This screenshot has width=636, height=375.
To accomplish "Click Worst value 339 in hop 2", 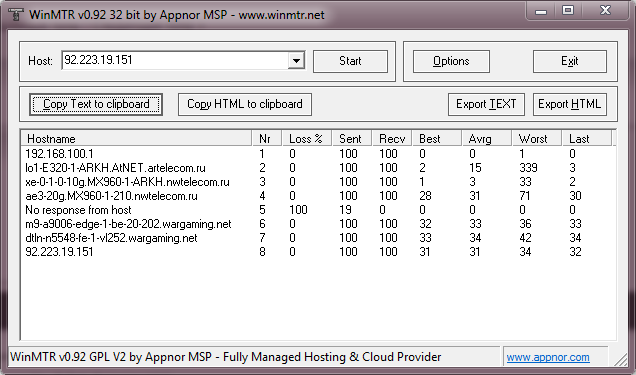I will pos(528,168).
